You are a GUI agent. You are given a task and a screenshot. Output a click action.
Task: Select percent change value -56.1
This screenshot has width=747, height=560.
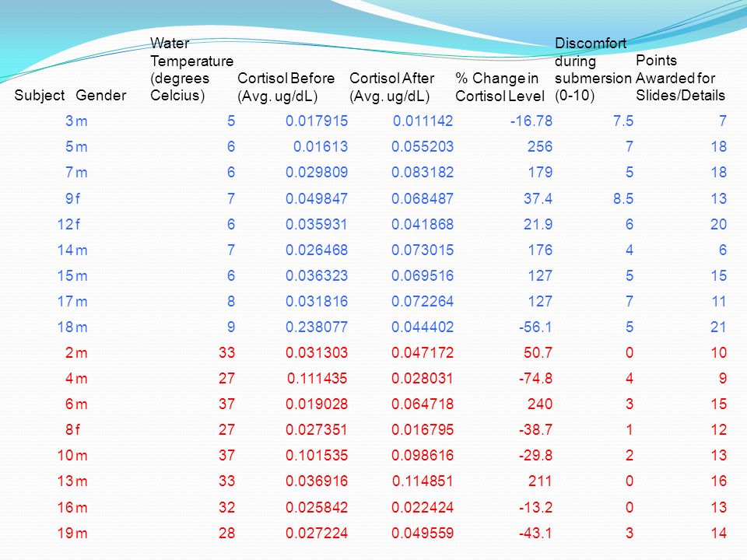click(x=535, y=327)
